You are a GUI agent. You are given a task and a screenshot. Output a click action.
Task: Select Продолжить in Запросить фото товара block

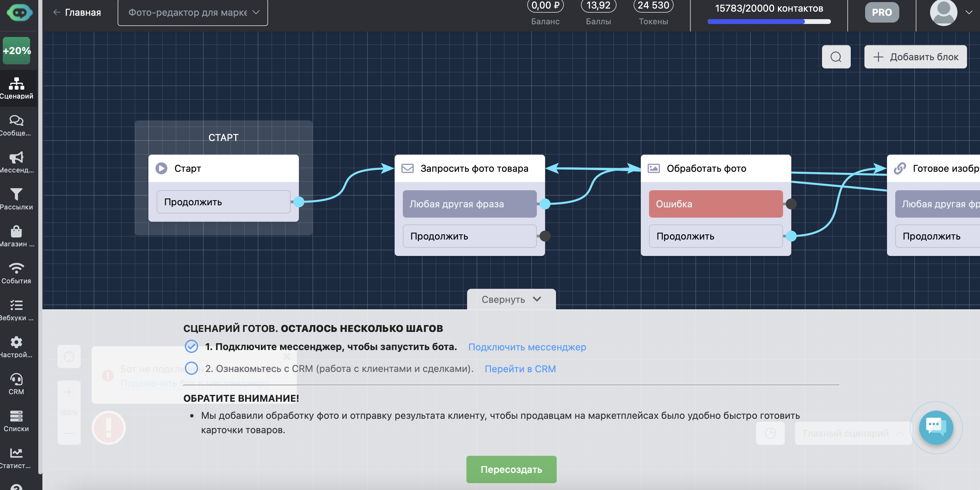pos(469,236)
